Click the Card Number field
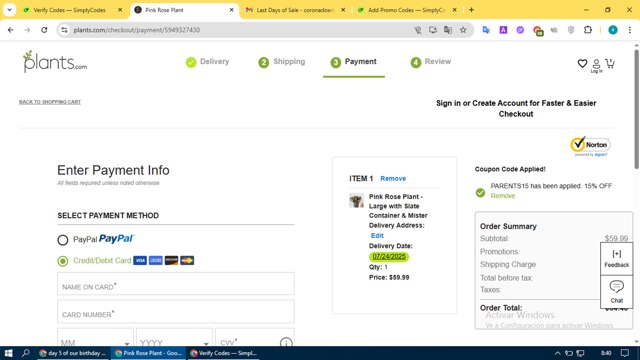 (176, 311)
